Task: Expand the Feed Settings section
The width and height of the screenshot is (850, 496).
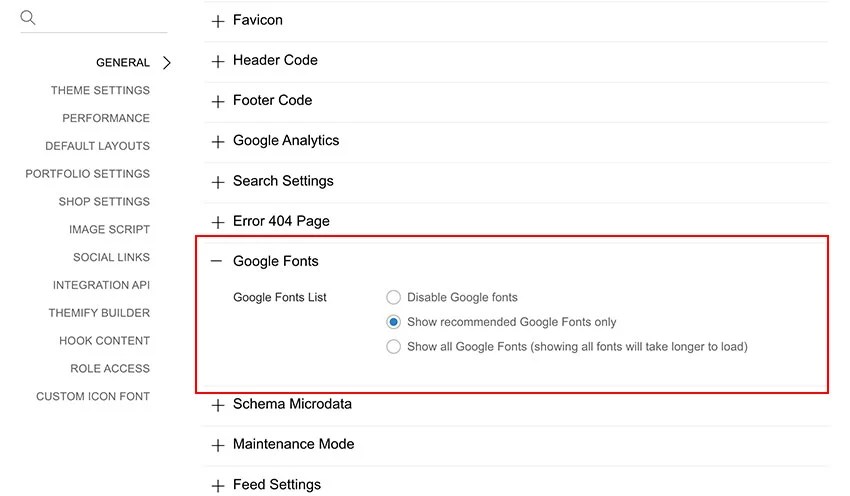Action: click(277, 484)
